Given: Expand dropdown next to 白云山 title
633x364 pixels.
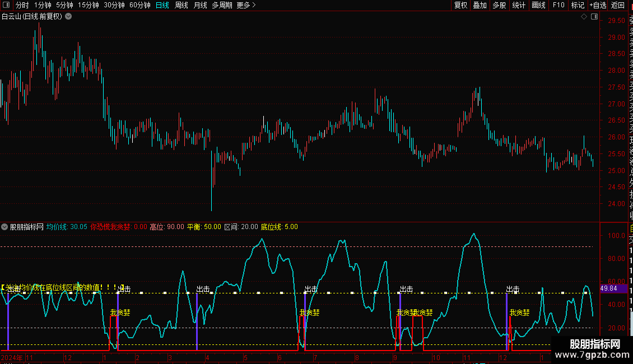Looking at the screenshot, I should coord(69,16).
